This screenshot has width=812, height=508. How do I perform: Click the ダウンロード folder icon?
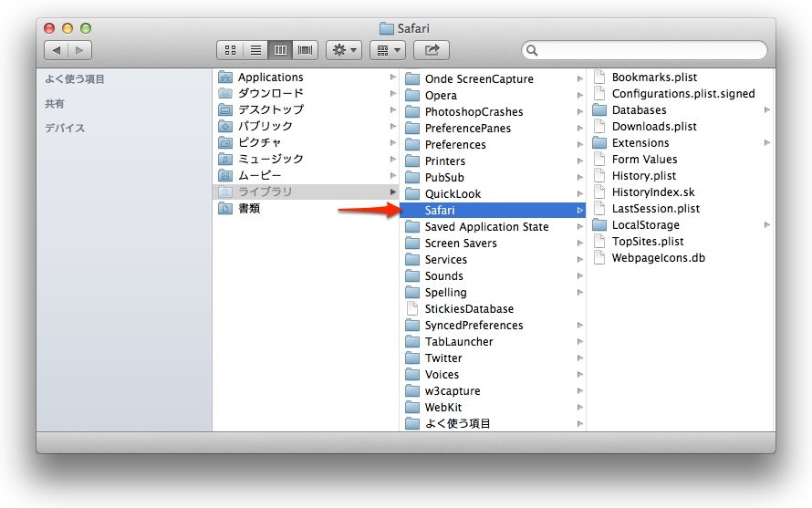click(225, 93)
